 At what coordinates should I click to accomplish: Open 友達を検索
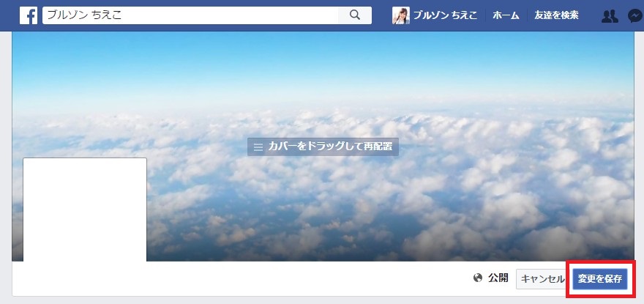556,15
